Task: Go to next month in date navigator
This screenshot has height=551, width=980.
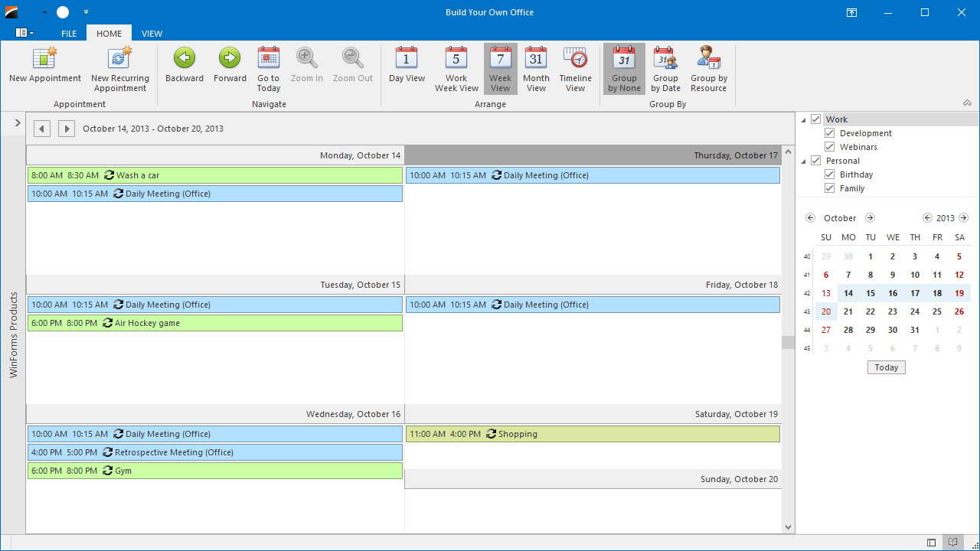Action: (870, 218)
